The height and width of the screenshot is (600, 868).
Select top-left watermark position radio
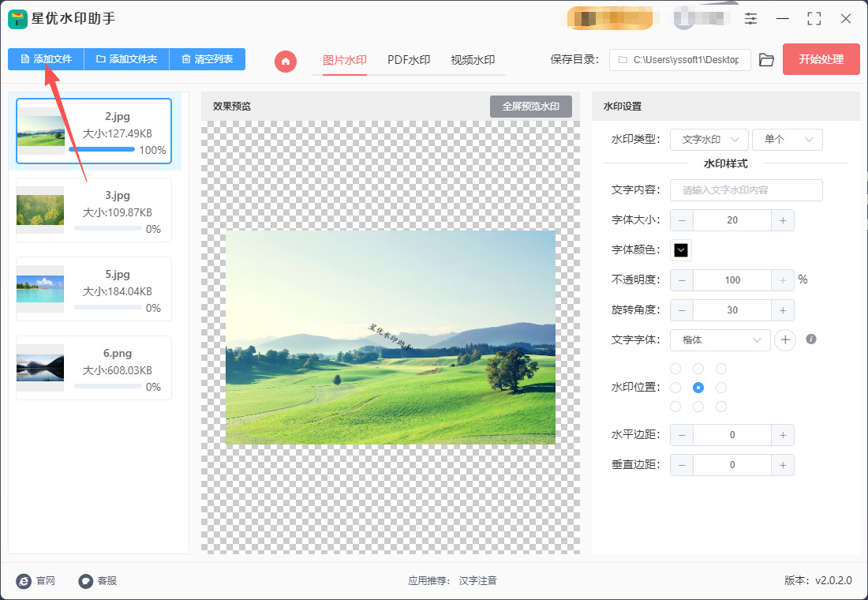(675, 369)
